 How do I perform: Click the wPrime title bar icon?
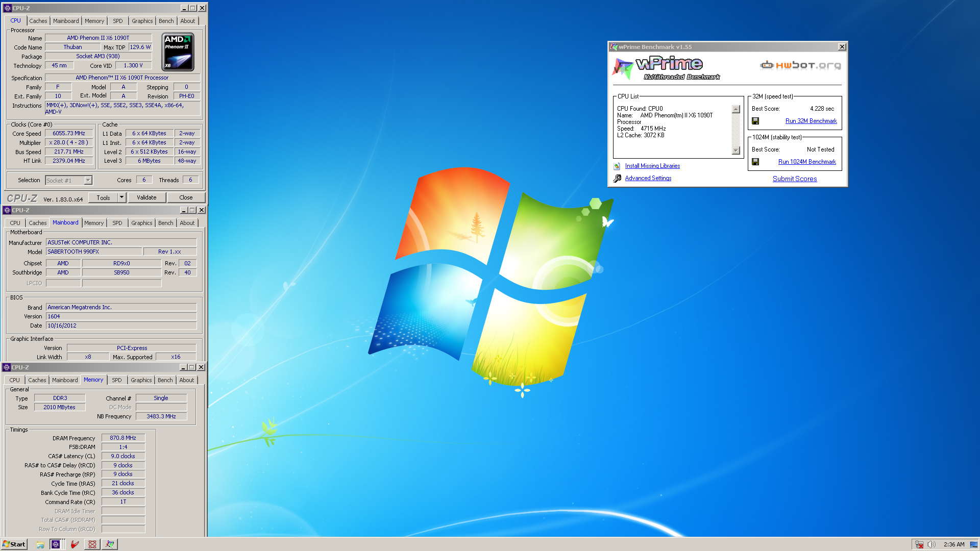coord(614,47)
